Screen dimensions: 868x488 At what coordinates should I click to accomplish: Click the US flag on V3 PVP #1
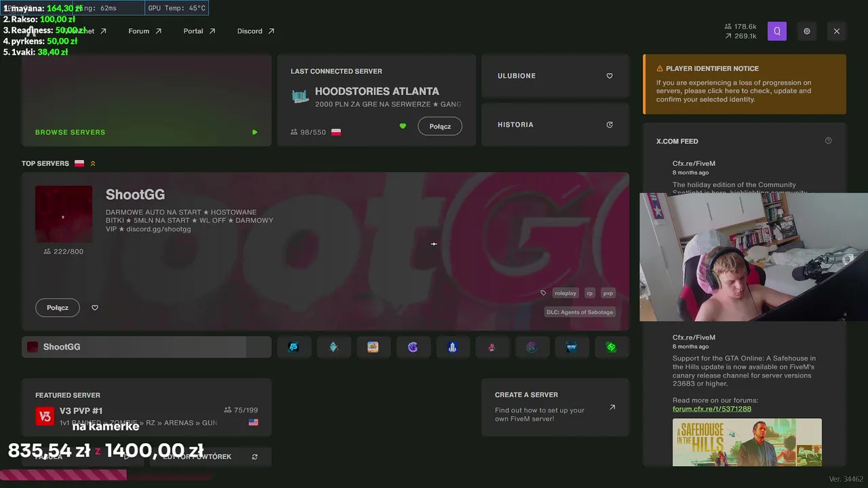(x=253, y=422)
